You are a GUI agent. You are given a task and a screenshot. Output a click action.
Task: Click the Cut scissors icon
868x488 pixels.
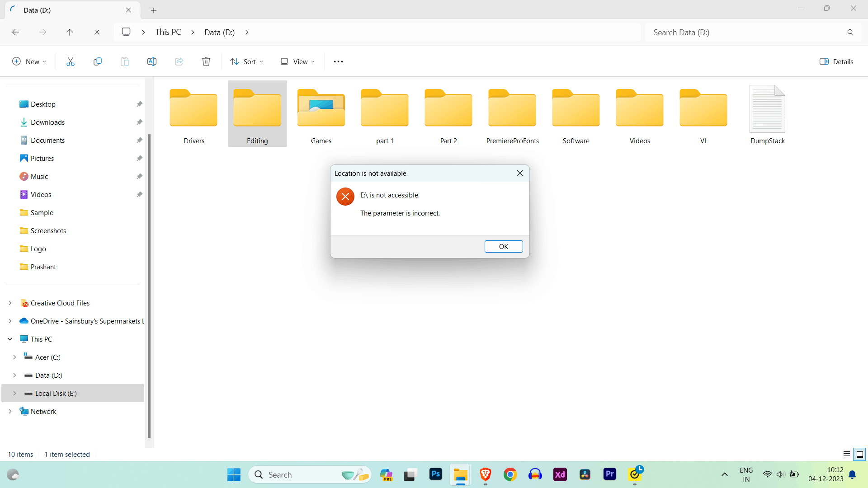tap(71, 62)
